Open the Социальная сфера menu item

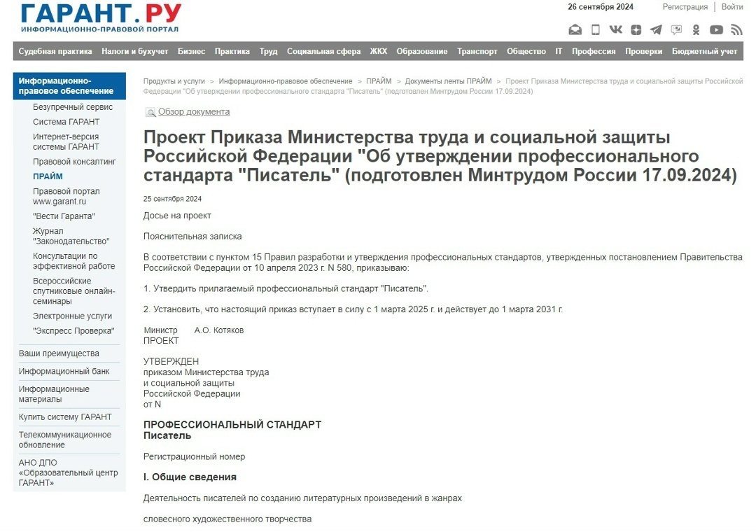click(x=323, y=51)
